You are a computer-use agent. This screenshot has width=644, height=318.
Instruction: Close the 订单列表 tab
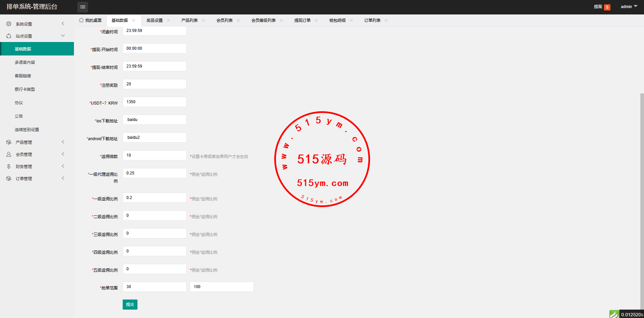[386, 21]
